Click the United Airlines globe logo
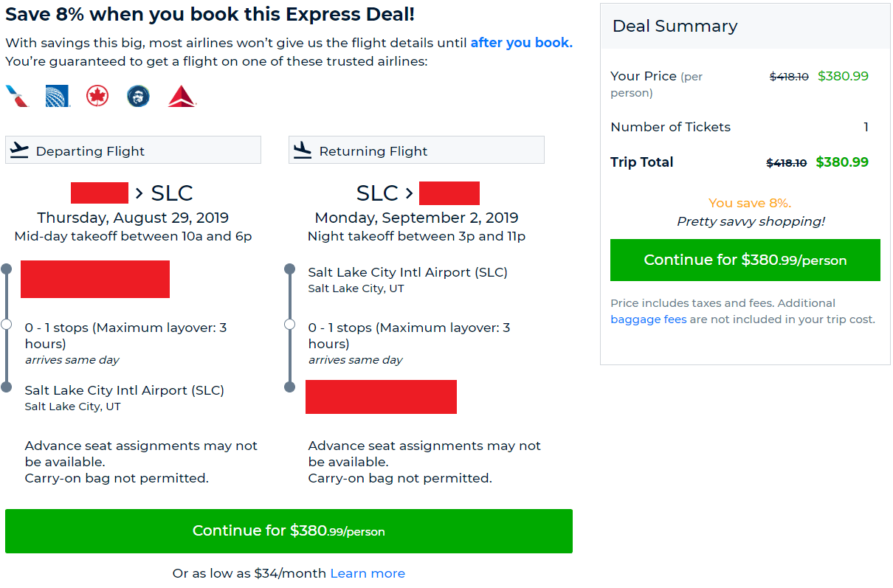893x588 pixels. 57,96
